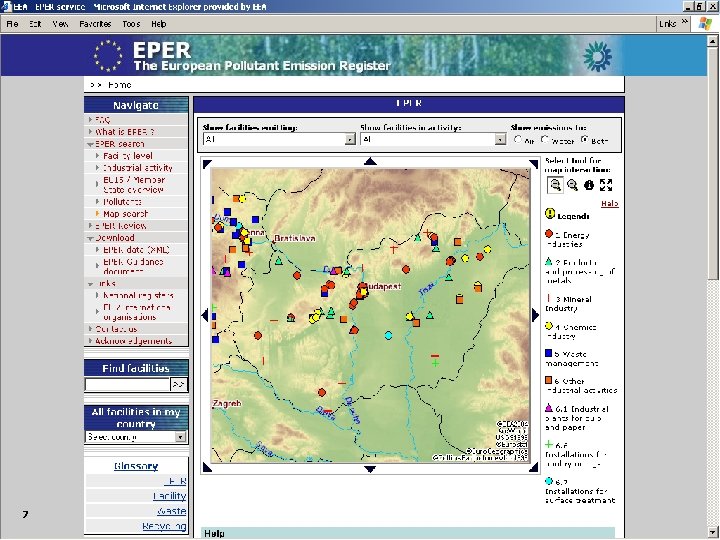The width and height of the screenshot is (720, 540).
Task: Collapse the Download navigation section
Action: point(90,238)
